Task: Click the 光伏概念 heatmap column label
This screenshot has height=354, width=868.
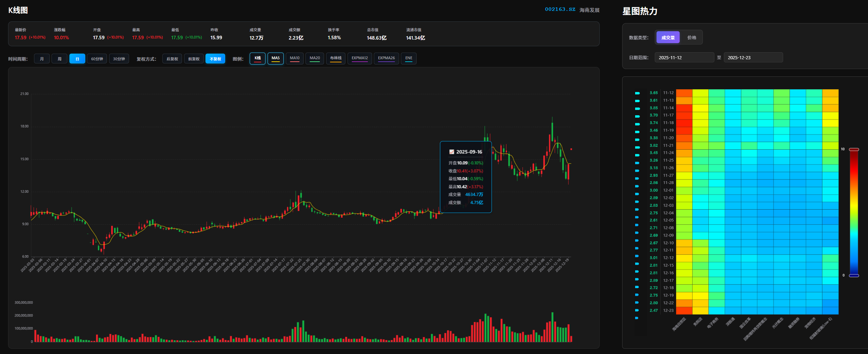Action: coord(778,323)
